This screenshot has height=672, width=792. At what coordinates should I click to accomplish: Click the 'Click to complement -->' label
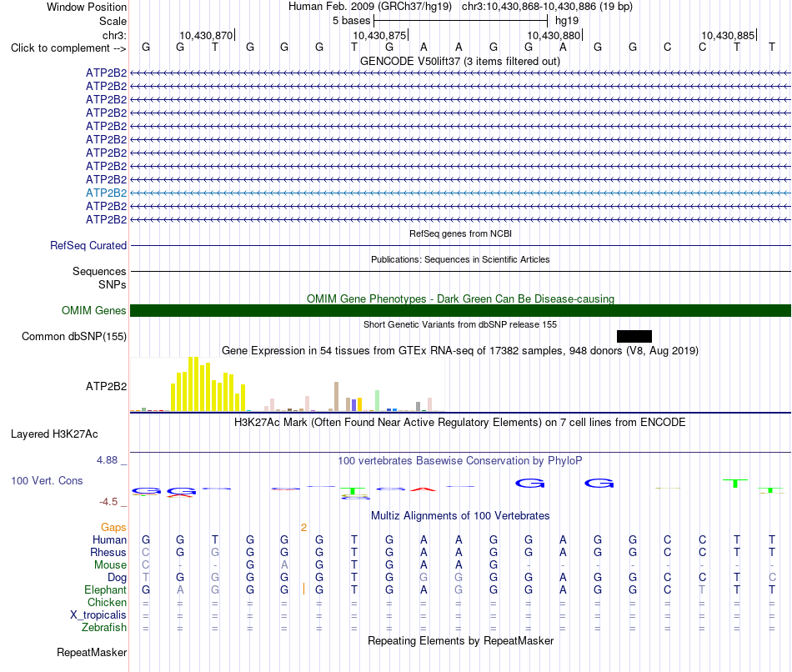[68, 48]
